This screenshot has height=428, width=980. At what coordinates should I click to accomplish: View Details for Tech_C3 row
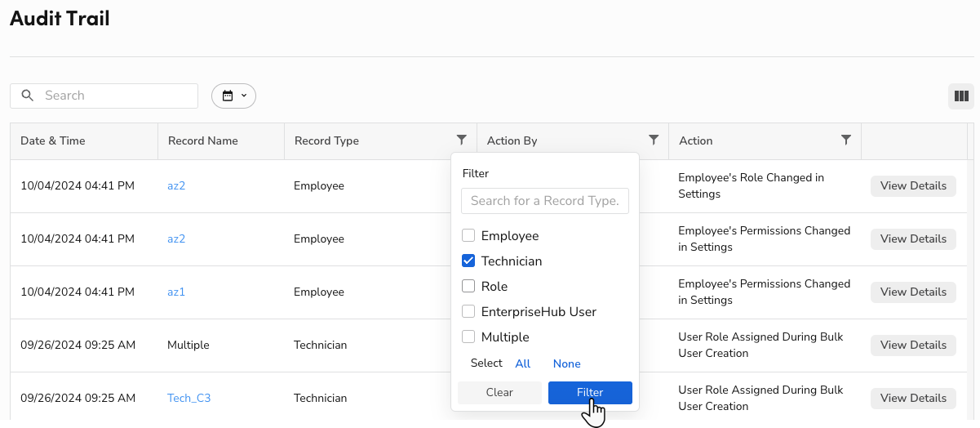[x=913, y=398]
